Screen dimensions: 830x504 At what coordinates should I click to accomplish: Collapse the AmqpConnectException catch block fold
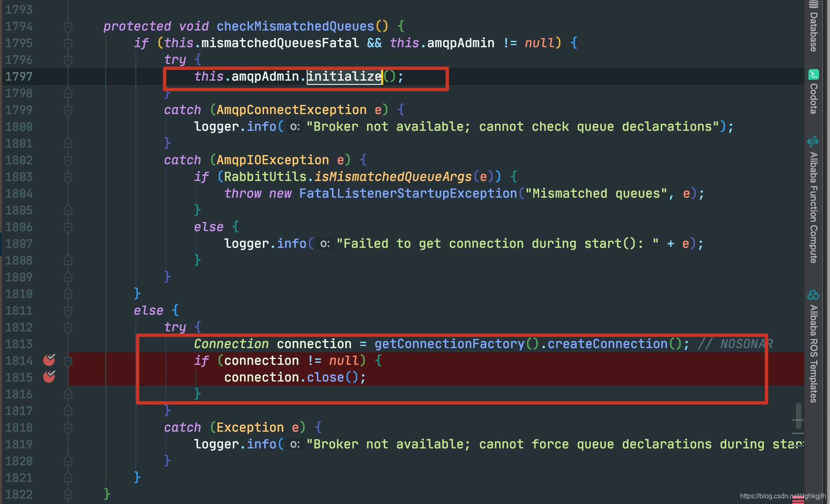pos(68,110)
